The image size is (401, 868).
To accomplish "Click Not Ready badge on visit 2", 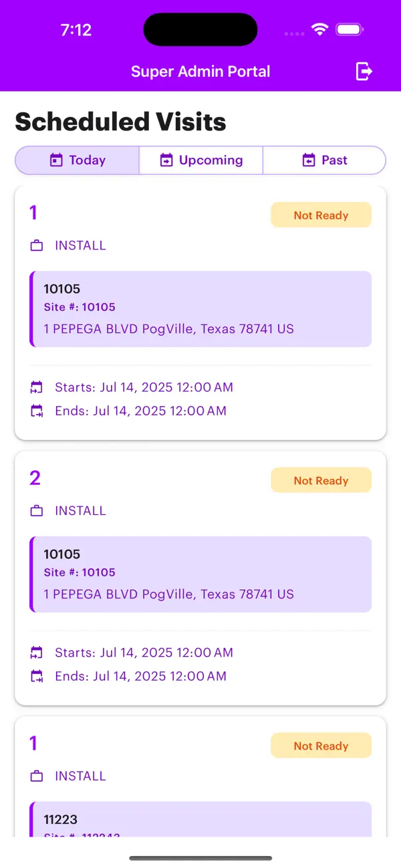I will 321,481.
